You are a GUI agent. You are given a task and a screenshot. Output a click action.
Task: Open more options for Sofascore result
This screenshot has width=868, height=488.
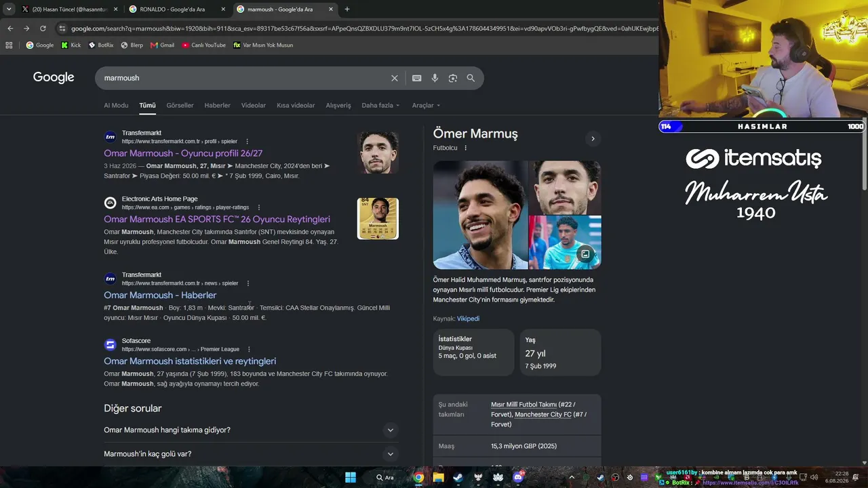pos(249,349)
